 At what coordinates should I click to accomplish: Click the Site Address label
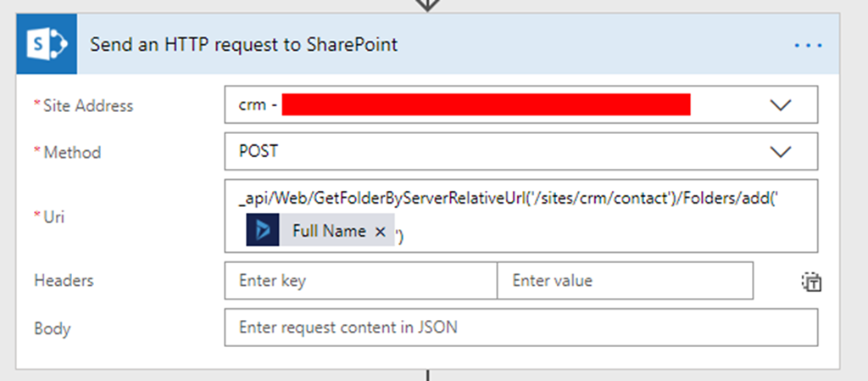click(83, 106)
